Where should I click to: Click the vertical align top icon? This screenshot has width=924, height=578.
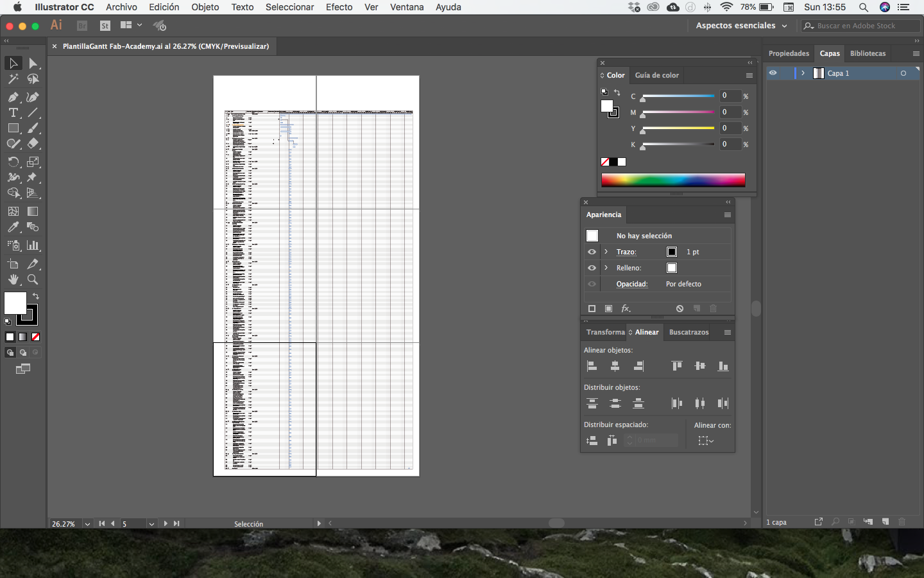pyautogui.click(x=676, y=366)
